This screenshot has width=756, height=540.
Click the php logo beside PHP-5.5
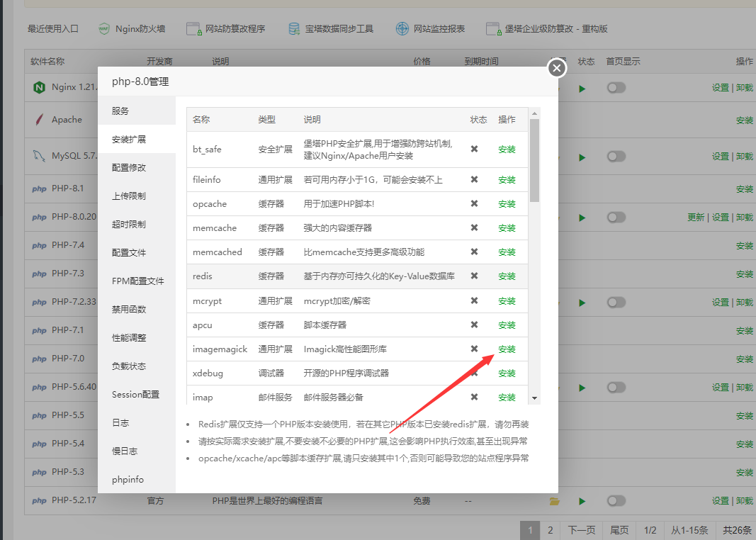point(39,416)
